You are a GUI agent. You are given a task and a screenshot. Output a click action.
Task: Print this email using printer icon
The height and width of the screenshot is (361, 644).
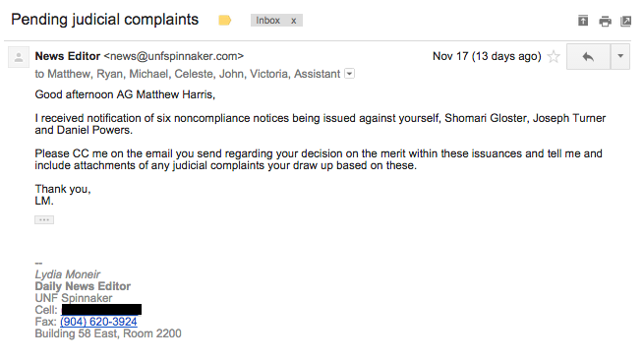pyautogui.click(x=605, y=21)
